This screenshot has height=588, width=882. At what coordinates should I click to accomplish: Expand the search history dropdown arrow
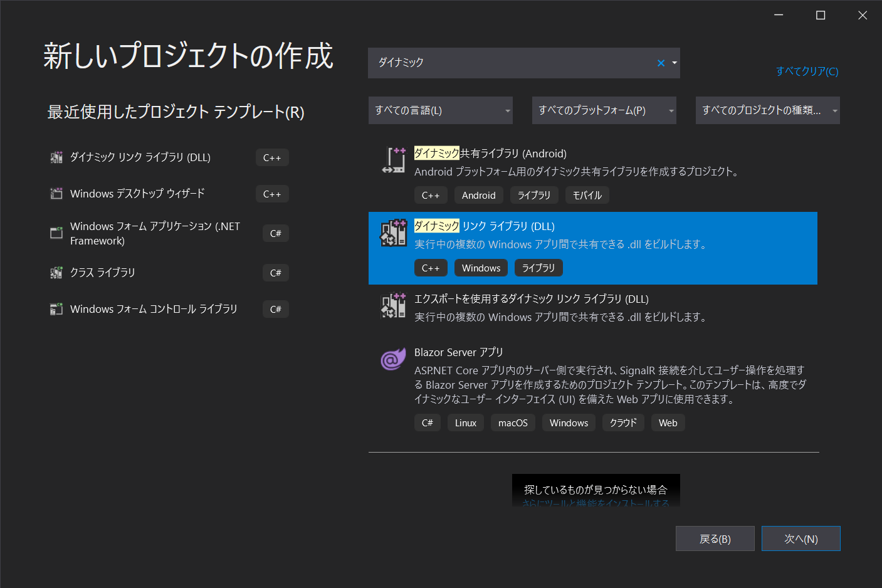pos(674,63)
